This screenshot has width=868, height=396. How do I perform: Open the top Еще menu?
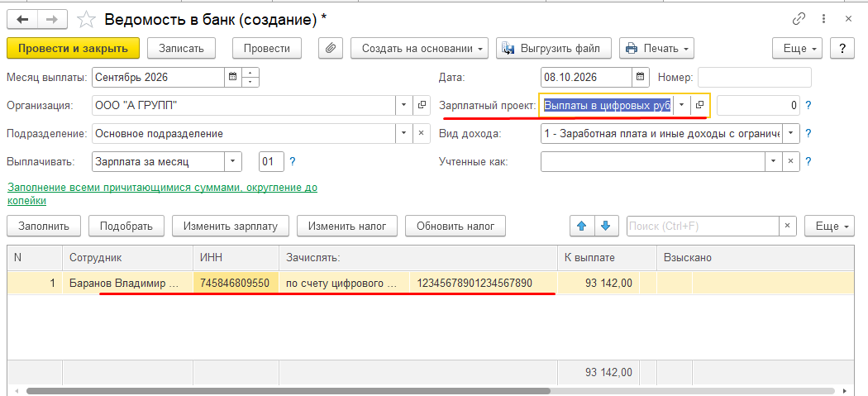pyautogui.click(x=797, y=48)
